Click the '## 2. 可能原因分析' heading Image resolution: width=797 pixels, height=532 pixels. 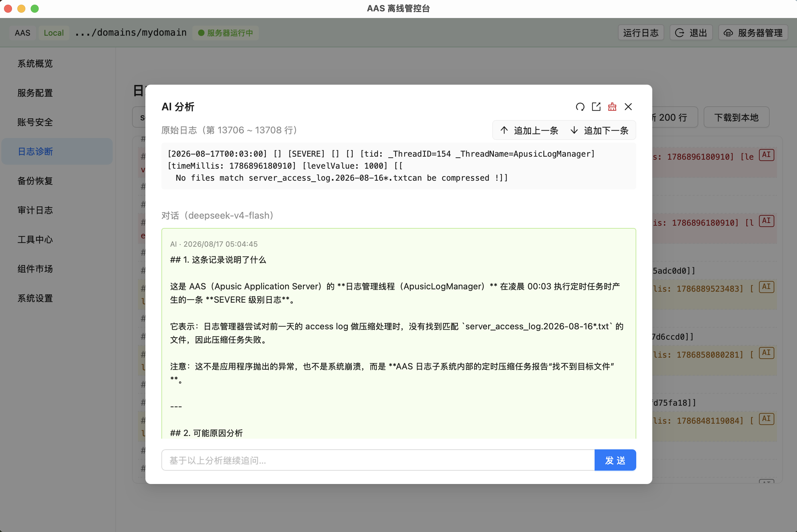tap(206, 433)
